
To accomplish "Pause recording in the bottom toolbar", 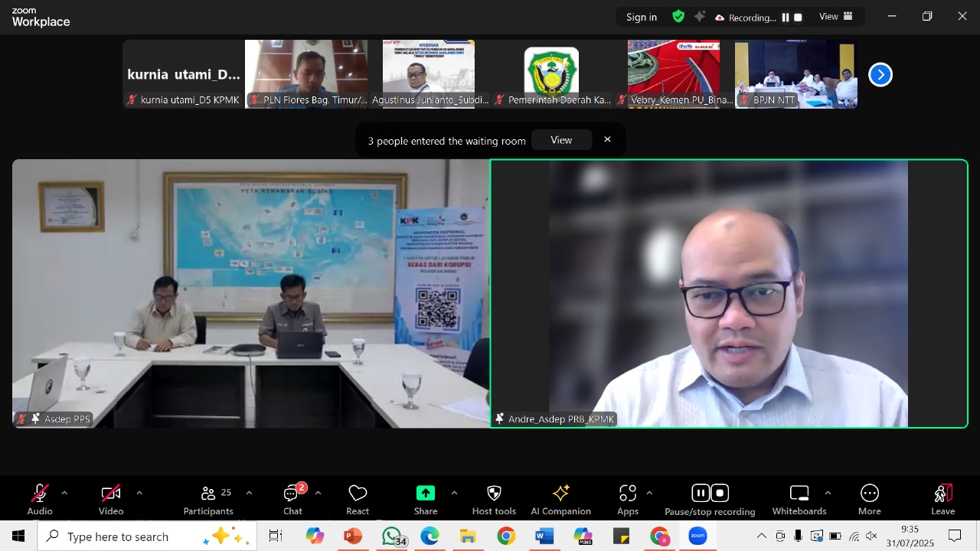I will point(700,493).
